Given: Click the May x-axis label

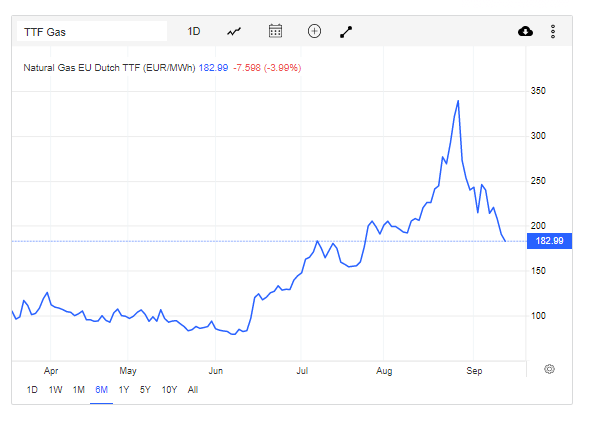Looking at the screenshot, I should coord(128,371).
